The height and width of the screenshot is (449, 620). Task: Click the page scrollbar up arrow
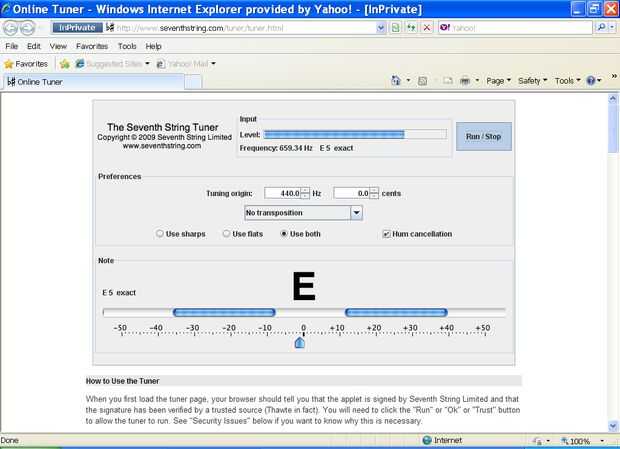(x=613, y=98)
